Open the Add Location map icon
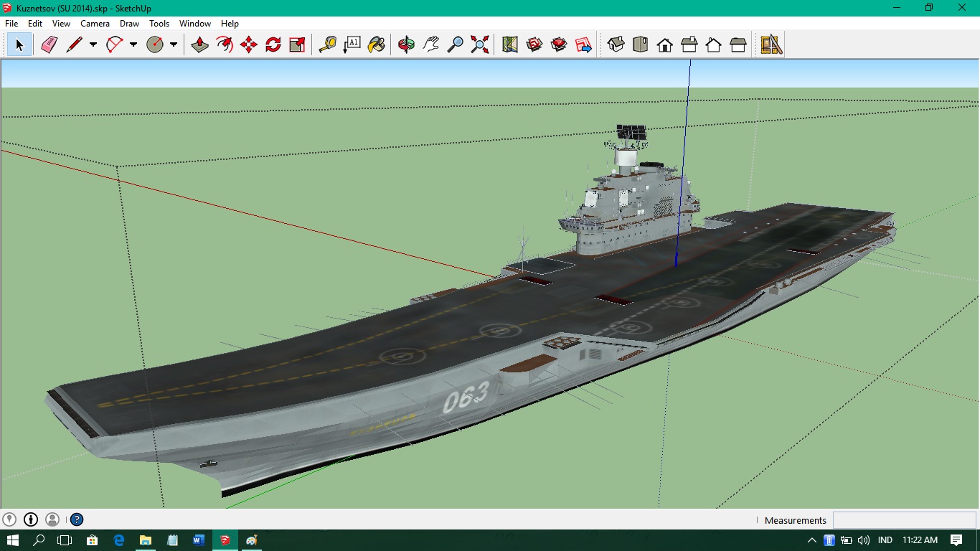The height and width of the screenshot is (551, 980). click(510, 44)
